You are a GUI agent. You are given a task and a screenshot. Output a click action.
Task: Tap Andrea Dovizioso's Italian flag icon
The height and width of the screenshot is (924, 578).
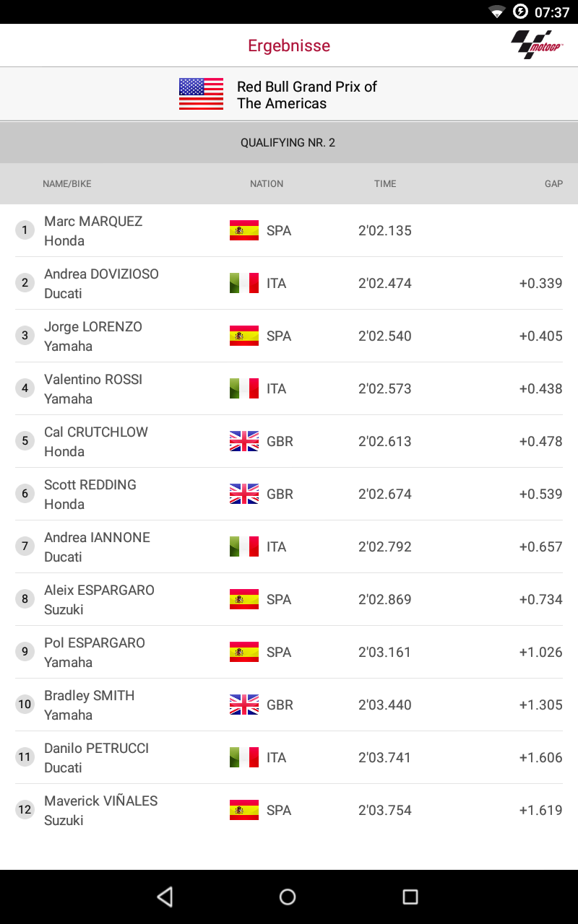pos(244,283)
